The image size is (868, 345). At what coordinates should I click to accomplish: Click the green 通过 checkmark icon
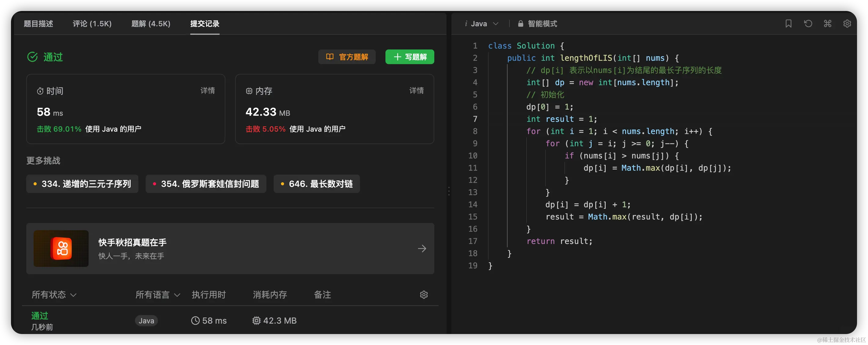[x=33, y=57]
